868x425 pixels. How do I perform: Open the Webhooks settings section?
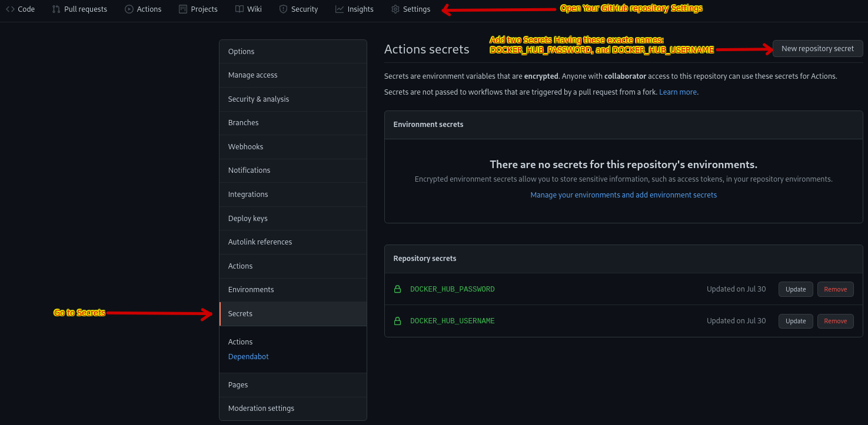tap(245, 146)
